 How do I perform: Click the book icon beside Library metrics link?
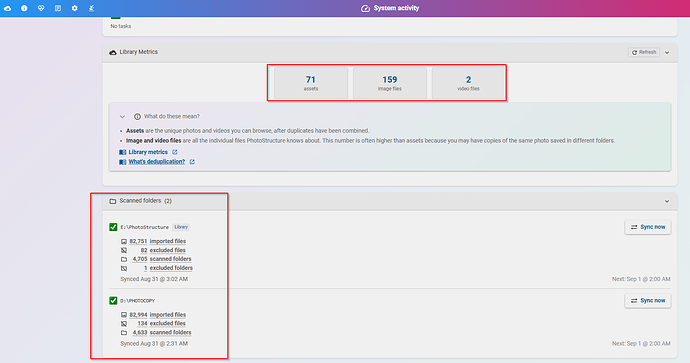click(x=122, y=152)
